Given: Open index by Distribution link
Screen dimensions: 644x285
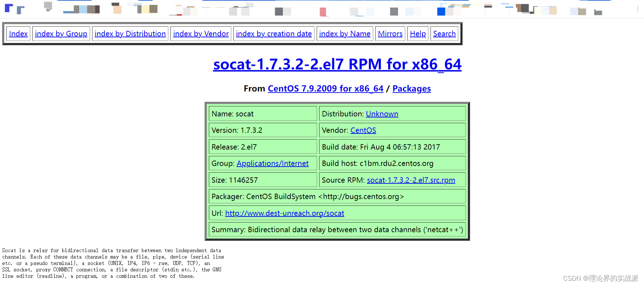Looking at the screenshot, I should (x=130, y=34).
